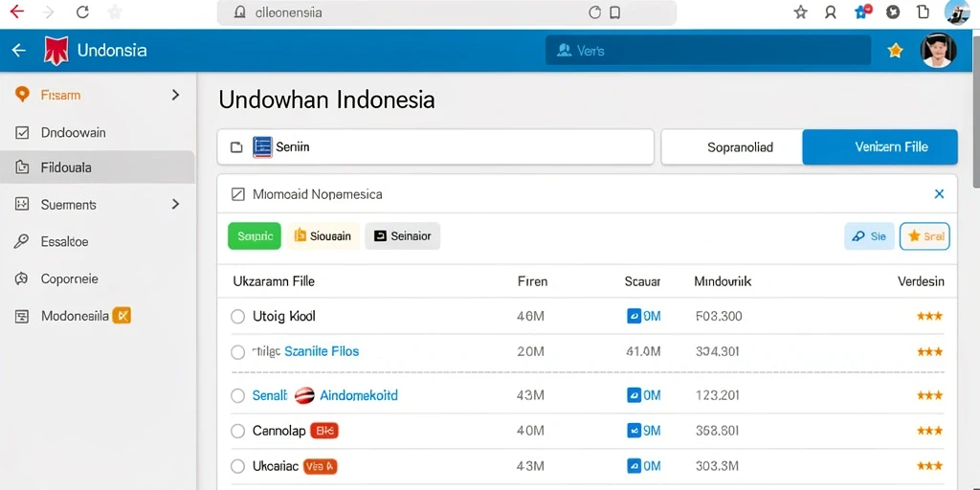980x490 pixels.
Task: Click the star icon beside the reload button
Action: pos(115,11)
